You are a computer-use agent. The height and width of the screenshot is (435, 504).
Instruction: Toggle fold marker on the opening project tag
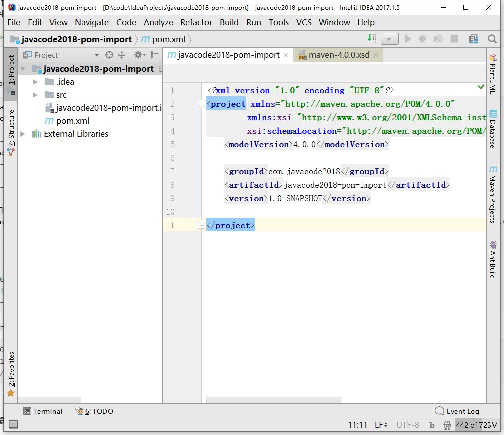[x=201, y=104]
